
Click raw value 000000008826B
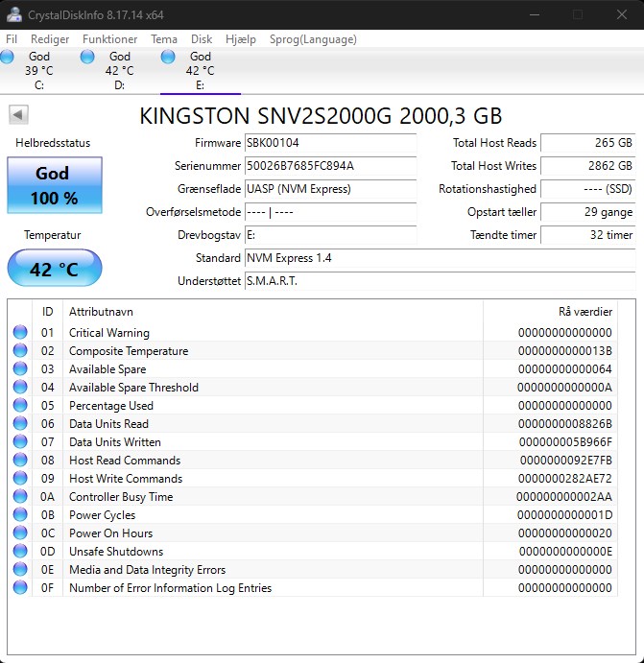click(x=565, y=424)
